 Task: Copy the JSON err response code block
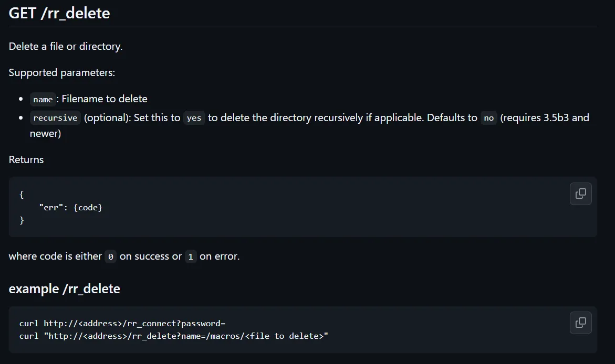[580, 194]
